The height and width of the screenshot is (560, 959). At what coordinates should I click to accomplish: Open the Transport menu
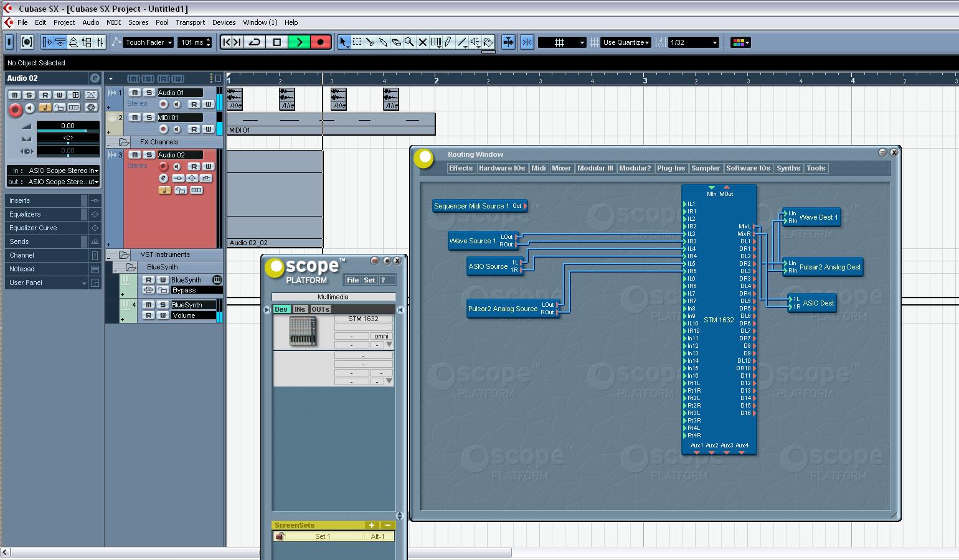191,22
